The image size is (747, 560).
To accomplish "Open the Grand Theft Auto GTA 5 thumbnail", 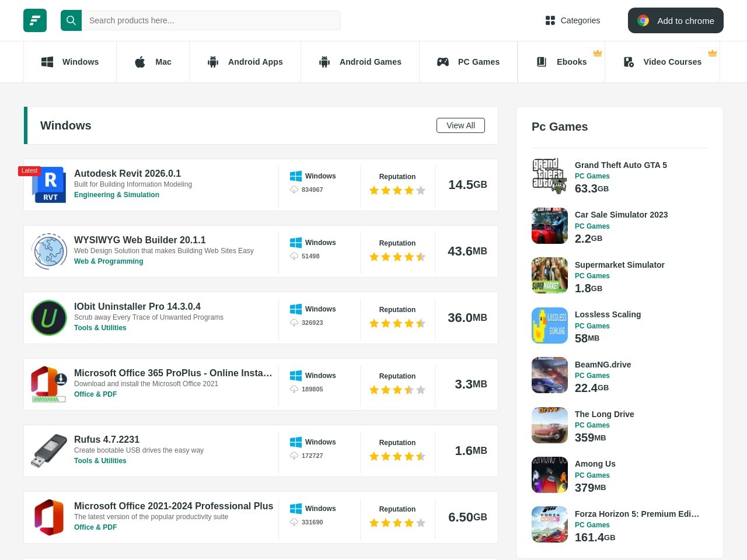I will [550, 176].
